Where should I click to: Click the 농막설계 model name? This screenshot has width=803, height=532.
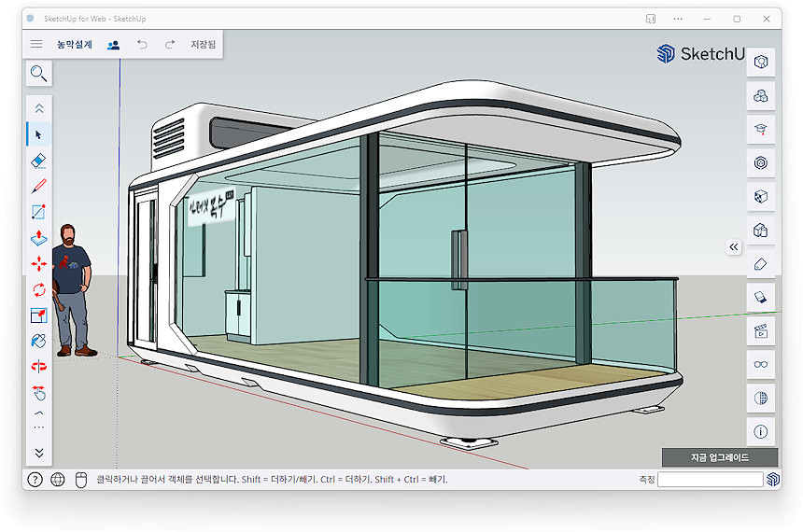[75, 45]
